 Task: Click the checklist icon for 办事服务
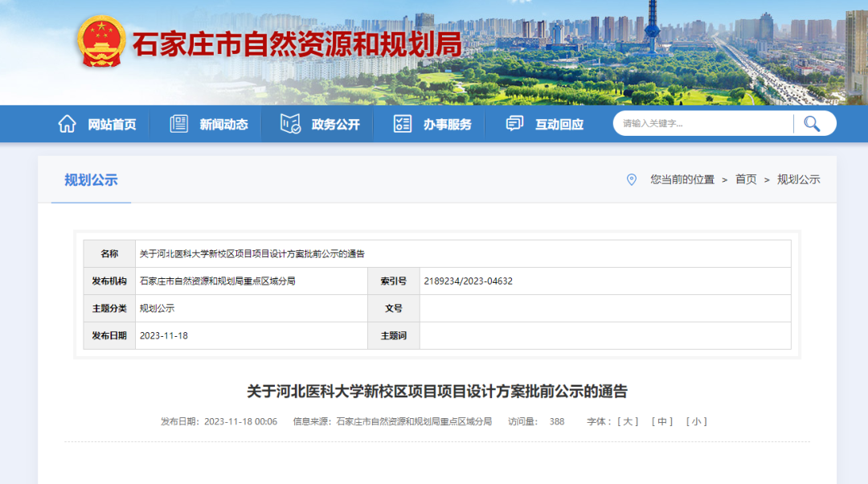(x=403, y=124)
